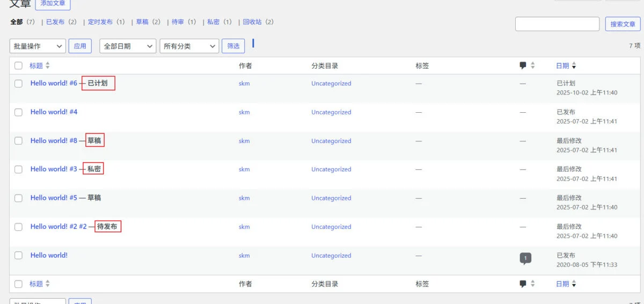Click author skm in Hello world! #2 #2 row
Screen dimensions: 644x304
pos(244,227)
